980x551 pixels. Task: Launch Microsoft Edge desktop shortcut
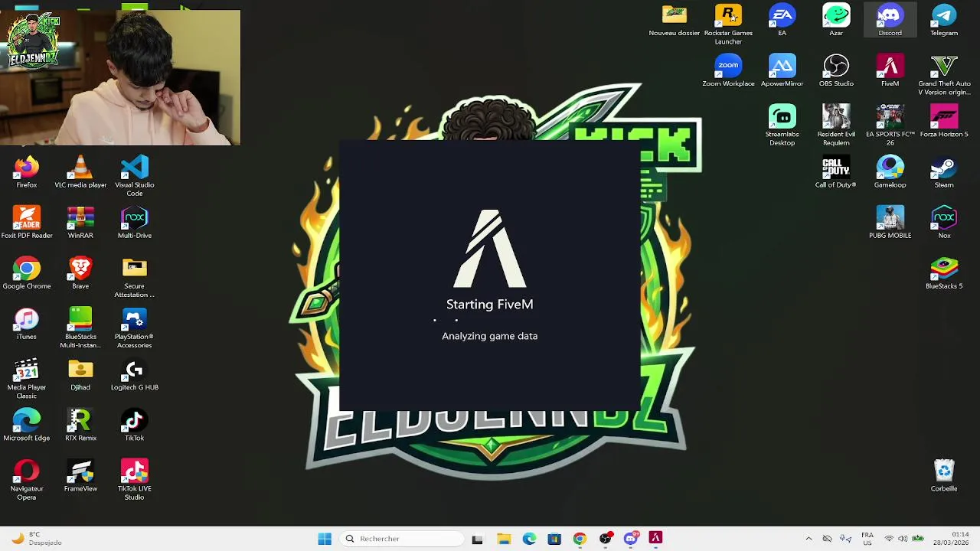point(26,425)
